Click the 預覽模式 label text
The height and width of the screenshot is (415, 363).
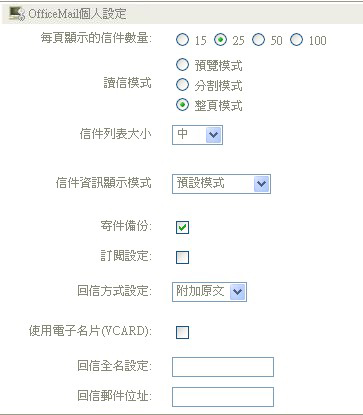click(x=218, y=66)
